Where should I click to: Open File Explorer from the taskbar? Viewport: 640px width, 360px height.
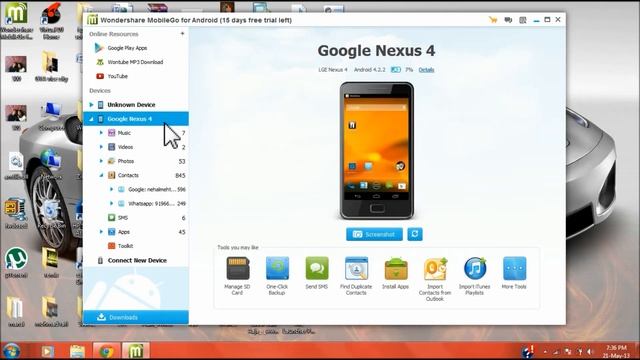point(77,351)
